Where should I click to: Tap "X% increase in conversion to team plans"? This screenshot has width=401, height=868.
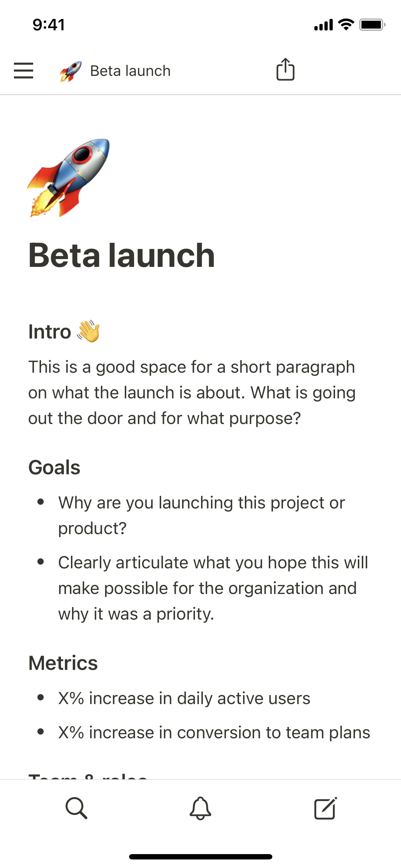pyautogui.click(x=214, y=732)
